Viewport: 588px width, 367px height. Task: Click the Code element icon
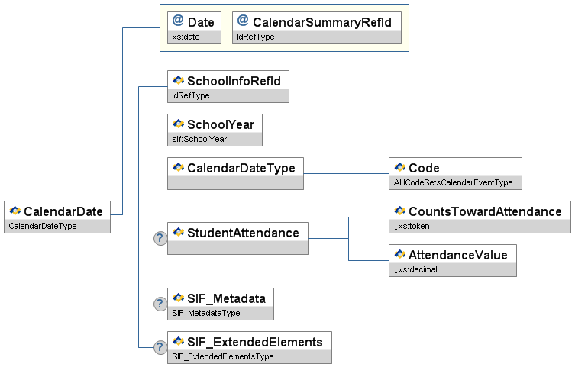[x=400, y=168]
